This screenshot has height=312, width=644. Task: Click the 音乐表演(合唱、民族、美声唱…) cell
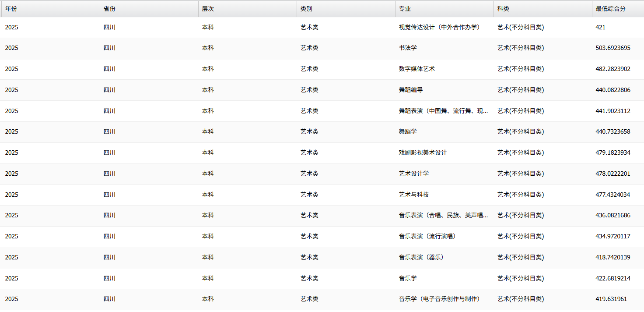[x=444, y=215]
